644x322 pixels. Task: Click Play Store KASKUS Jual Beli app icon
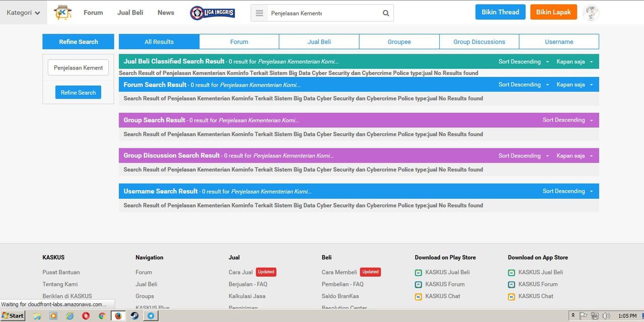pos(418,273)
